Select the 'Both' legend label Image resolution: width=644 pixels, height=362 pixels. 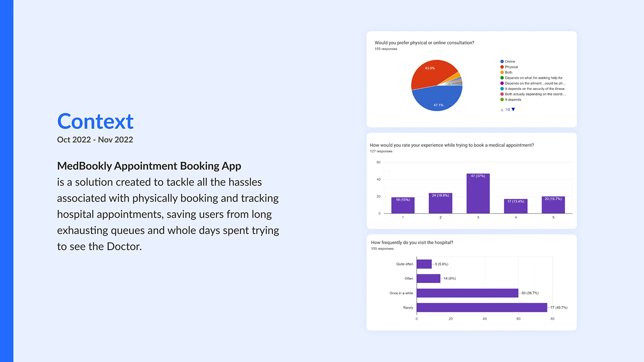pyautogui.click(x=509, y=73)
